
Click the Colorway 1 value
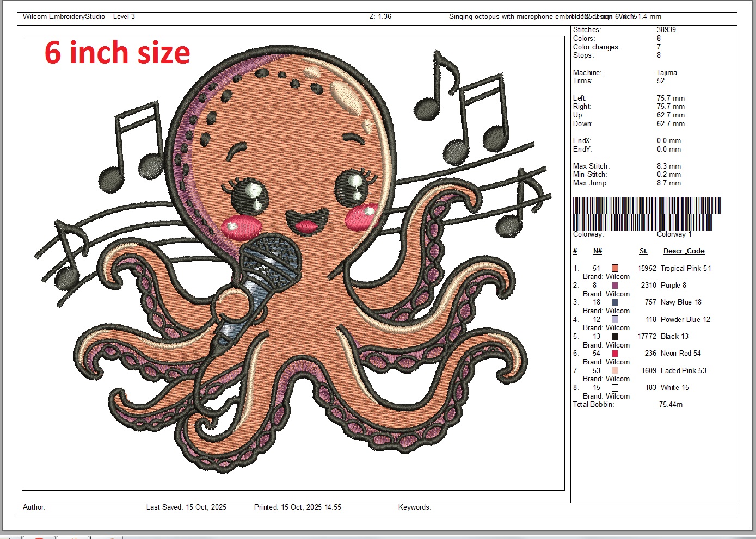(x=674, y=234)
